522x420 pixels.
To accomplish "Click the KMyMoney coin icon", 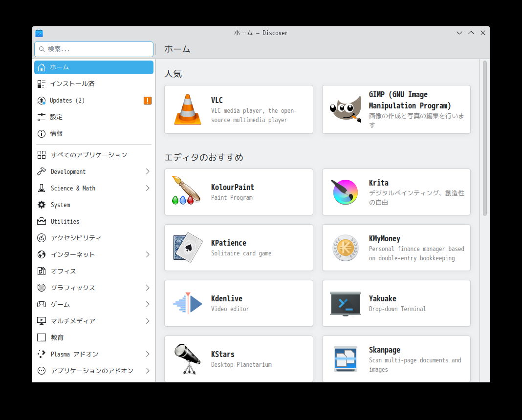I will [x=346, y=248].
